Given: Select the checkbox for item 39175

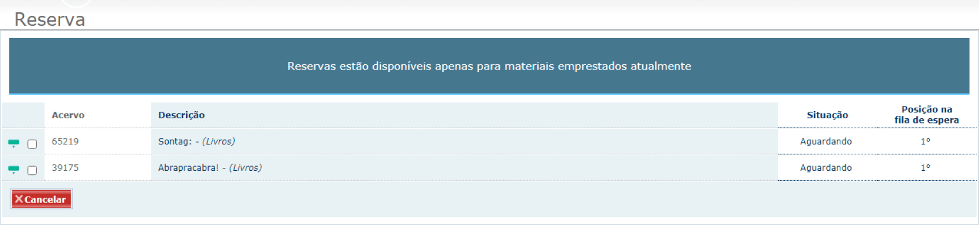Looking at the screenshot, I should 32,170.
